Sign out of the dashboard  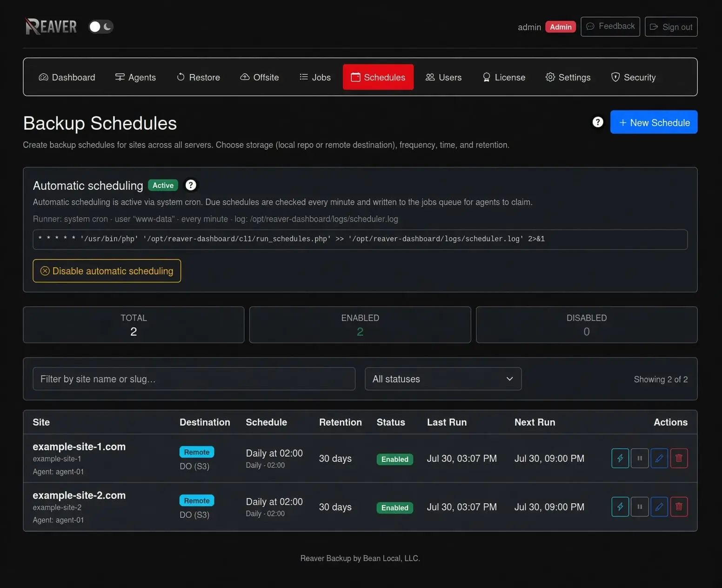(x=671, y=27)
